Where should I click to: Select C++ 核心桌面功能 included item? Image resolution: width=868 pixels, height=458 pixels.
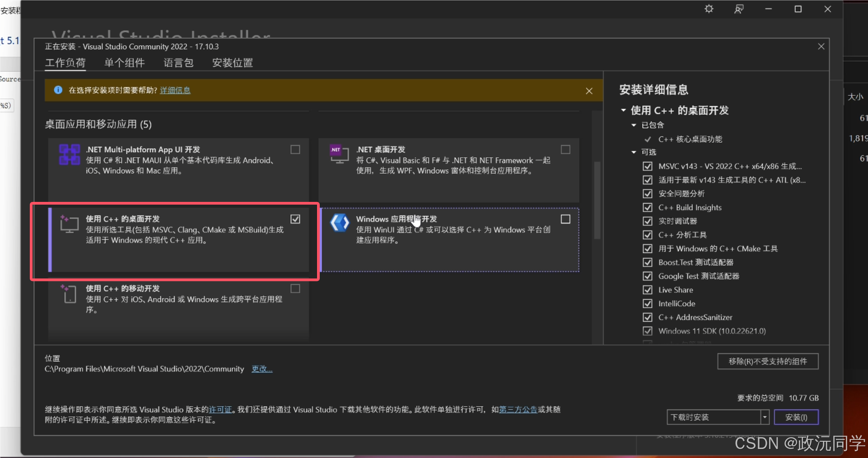[690, 139]
